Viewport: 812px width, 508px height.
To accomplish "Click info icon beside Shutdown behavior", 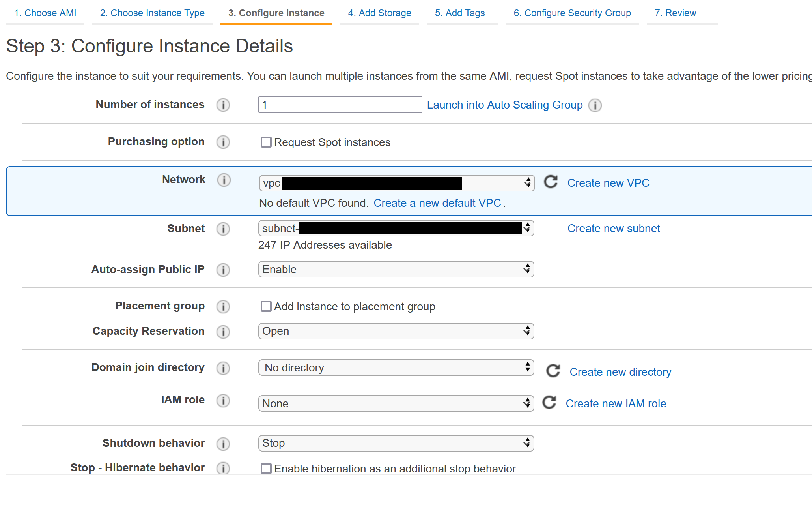I will [x=223, y=444].
